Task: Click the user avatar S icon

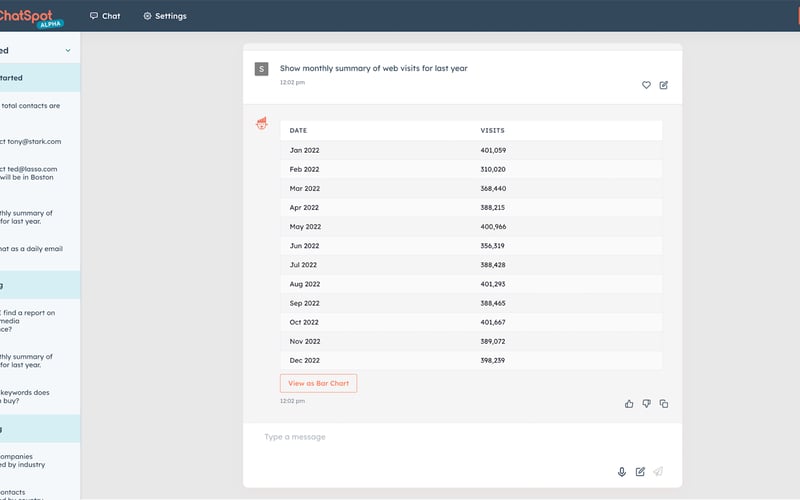Action: pos(261,69)
